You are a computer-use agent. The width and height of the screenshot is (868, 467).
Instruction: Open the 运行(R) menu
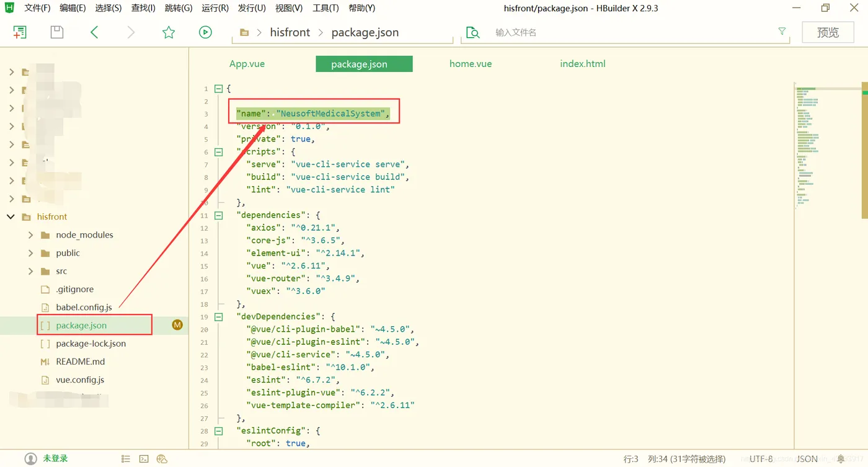tap(215, 8)
